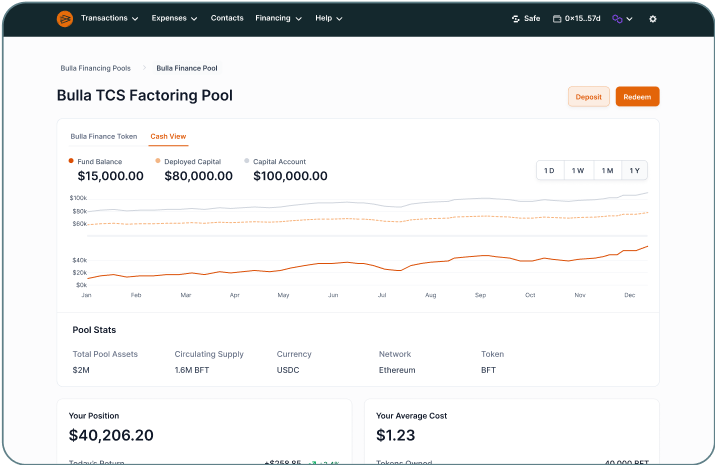
Task: Click the Jan x-axis label
Action: 86,295
